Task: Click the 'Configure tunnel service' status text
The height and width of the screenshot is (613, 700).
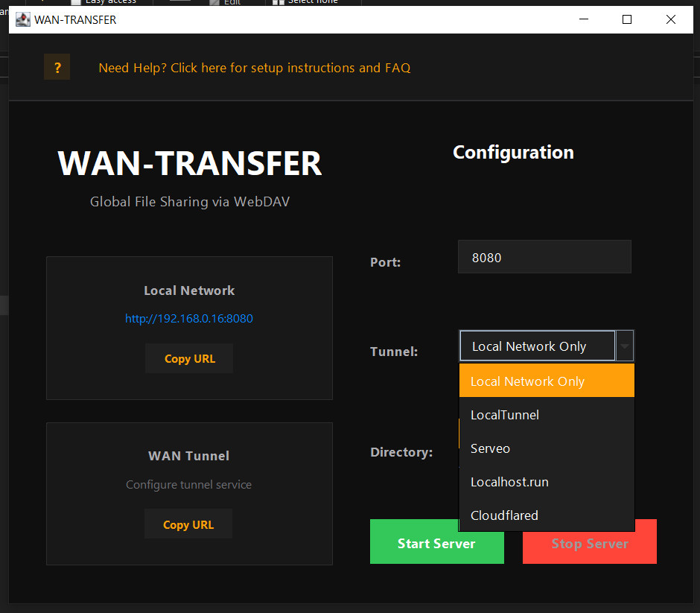Action: tap(188, 484)
